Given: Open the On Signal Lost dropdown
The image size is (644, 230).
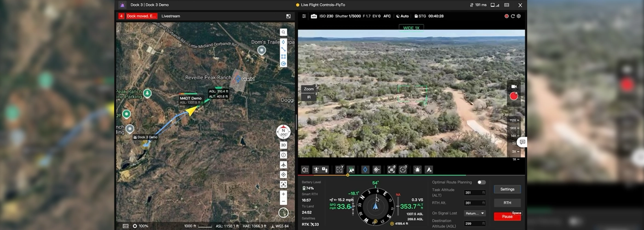Looking at the screenshot, I should pyautogui.click(x=475, y=213).
